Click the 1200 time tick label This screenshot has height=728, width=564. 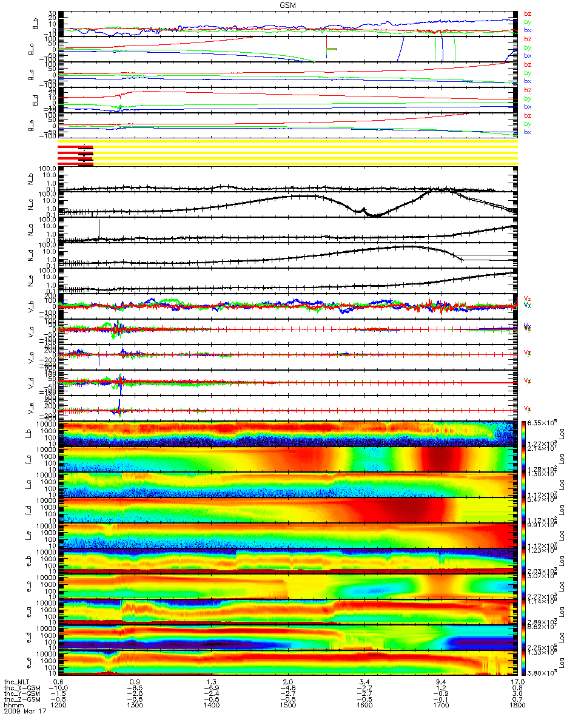pos(58,705)
